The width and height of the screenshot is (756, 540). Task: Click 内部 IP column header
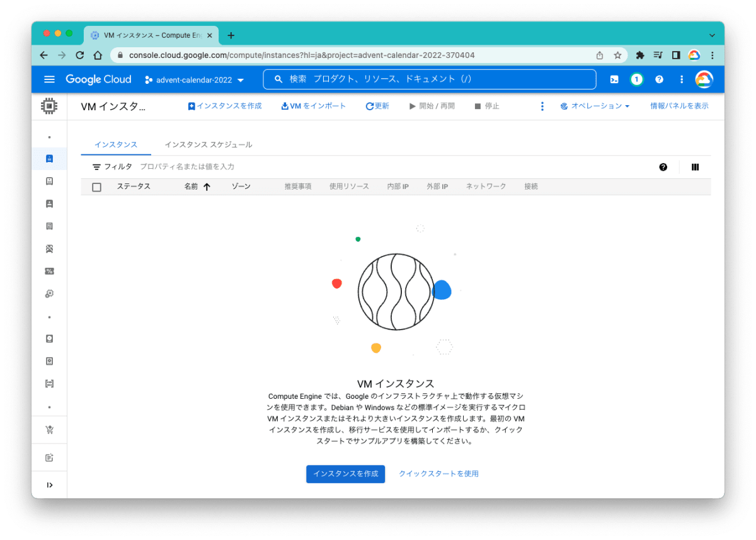point(398,187)
